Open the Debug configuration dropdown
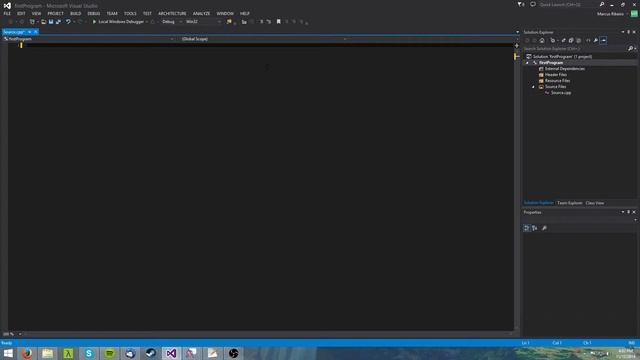 (171, 22)
